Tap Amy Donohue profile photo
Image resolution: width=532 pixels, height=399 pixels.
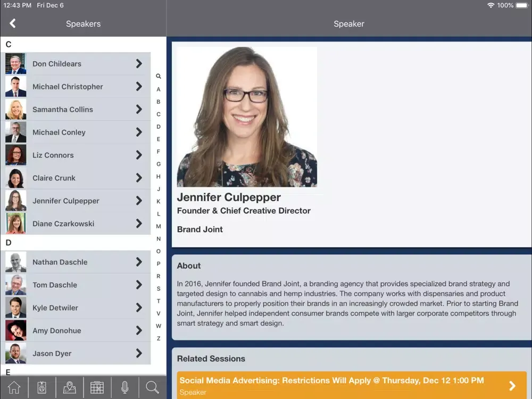tap(15, 330)
